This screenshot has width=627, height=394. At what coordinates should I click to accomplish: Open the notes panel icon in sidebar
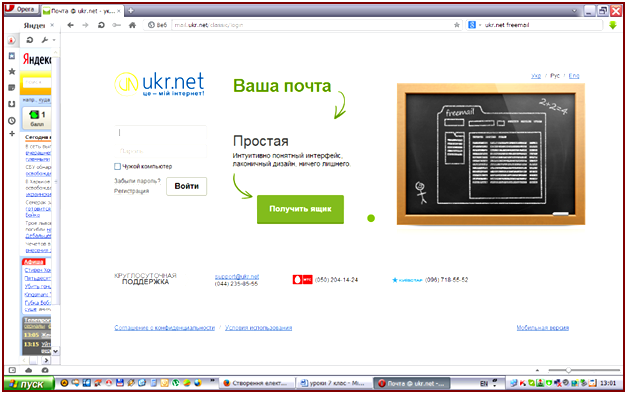pos(12,88)
